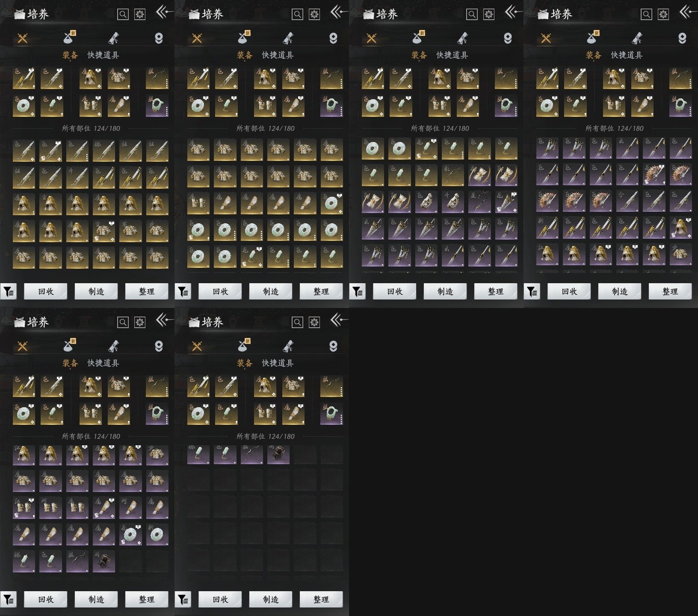
Task: Select equipped jade necklace slot in the chest-armor-first panel
Action: (x=331, y=106)
